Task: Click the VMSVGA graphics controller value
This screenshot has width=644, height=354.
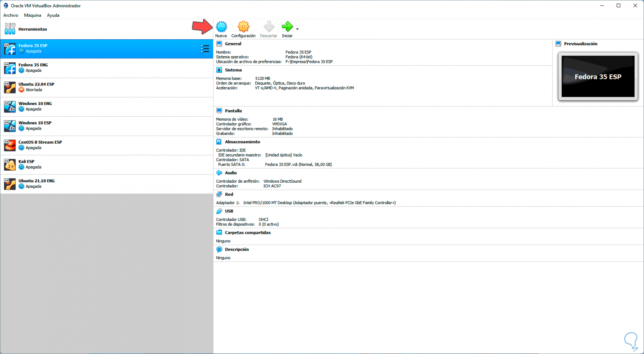Action: (x=279, y=124)
